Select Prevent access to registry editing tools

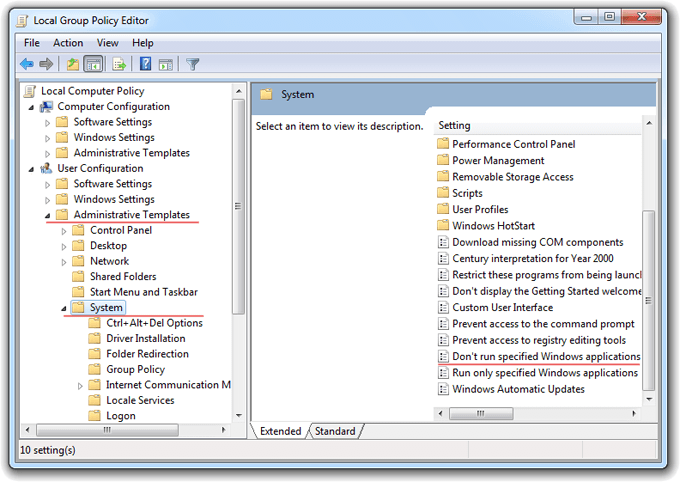click(539, 340)
